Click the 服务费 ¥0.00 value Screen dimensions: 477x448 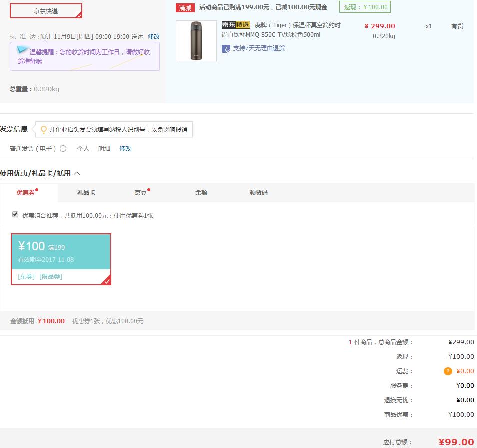pos(465,386)
